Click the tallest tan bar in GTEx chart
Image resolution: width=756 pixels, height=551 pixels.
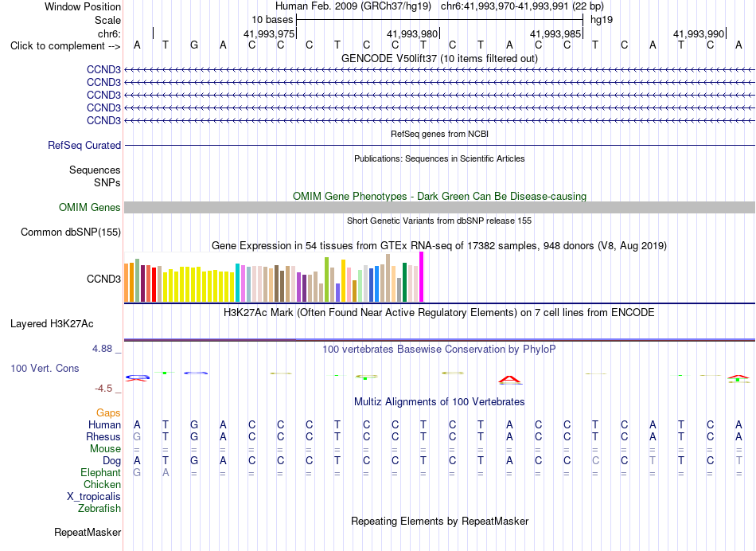388,278
